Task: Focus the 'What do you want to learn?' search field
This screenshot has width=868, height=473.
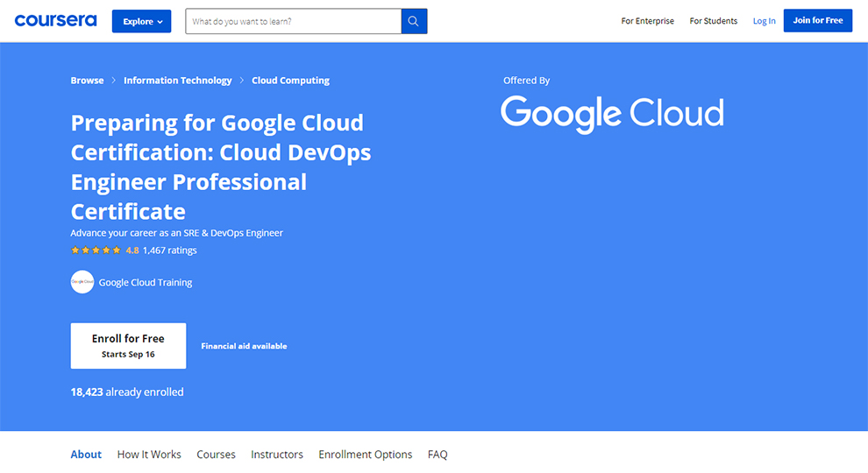Action: [x=294, y=22]
